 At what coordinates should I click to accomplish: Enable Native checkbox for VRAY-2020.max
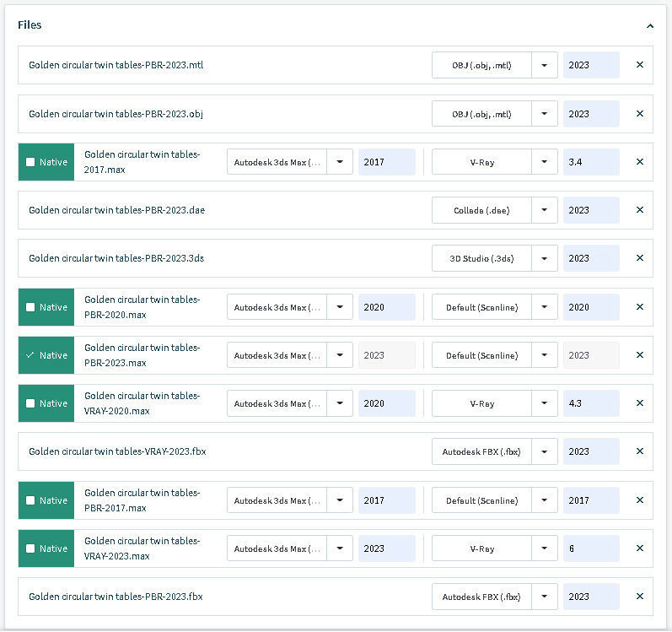31,403
